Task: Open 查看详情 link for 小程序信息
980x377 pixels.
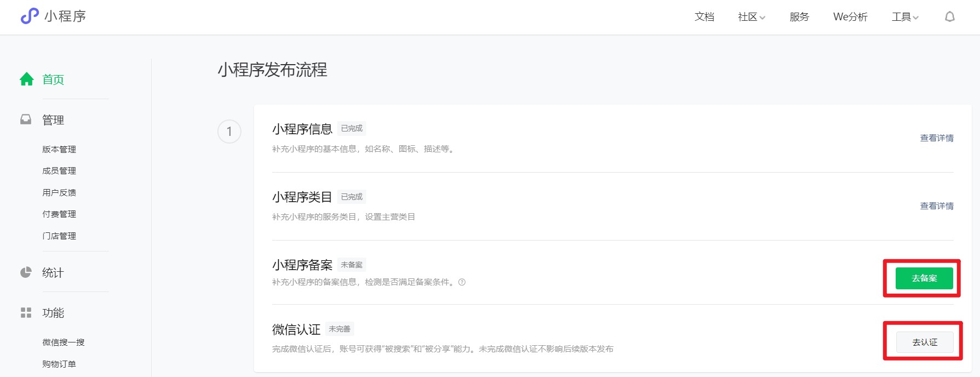Action: pos(937,138)
